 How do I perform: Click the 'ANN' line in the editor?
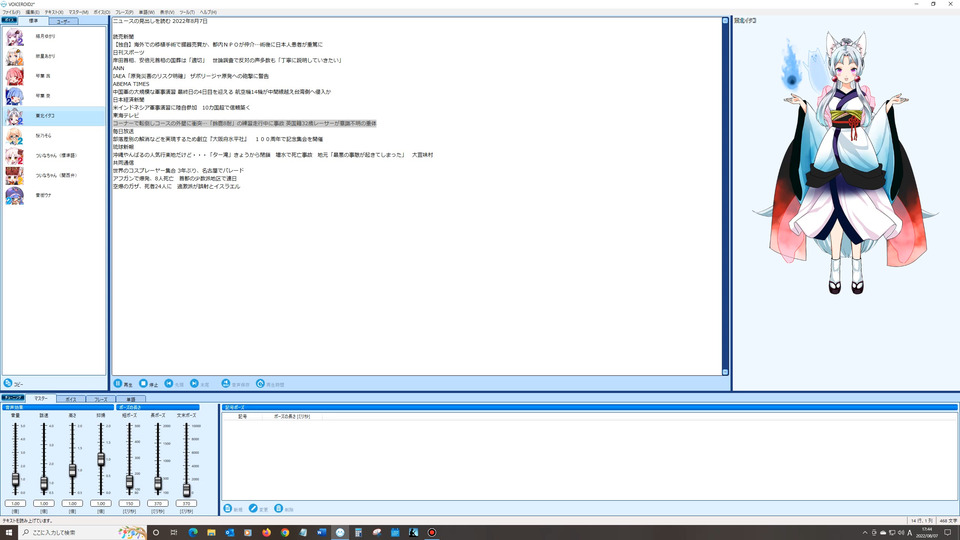click(118, 68)
